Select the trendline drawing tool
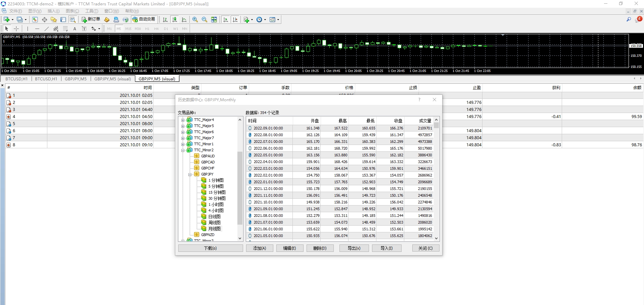Screen dimensions: 644x305 [x=47, y=29]
